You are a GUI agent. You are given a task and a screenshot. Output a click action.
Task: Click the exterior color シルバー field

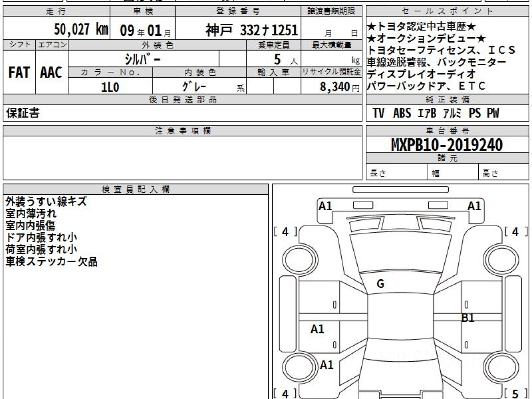[144, 59]
